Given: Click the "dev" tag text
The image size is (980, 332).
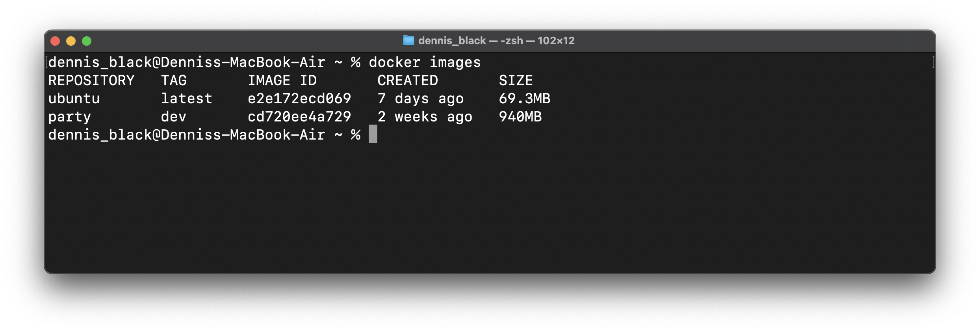Looking at the screenshot, I should click(174, 117).
